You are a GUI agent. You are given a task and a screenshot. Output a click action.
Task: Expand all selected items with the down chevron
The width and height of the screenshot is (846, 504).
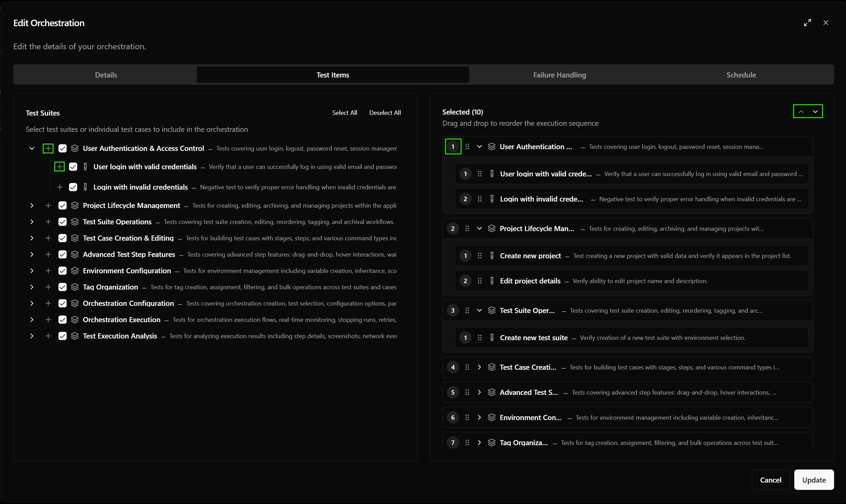tap(815, 112)
